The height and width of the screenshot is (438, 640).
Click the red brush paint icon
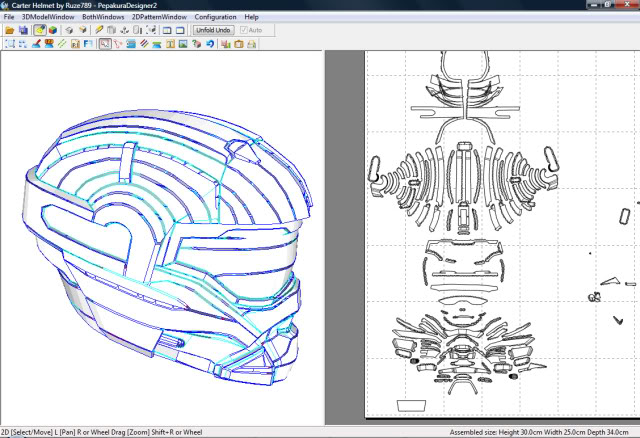pyautogui.click(x=36, y=44)
